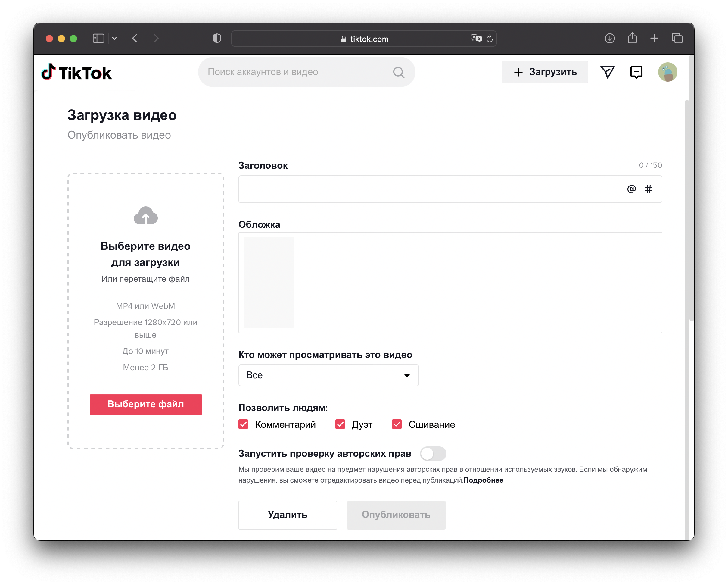Open the Подробнее link
The image size is (728, 585).
(483, 480)
